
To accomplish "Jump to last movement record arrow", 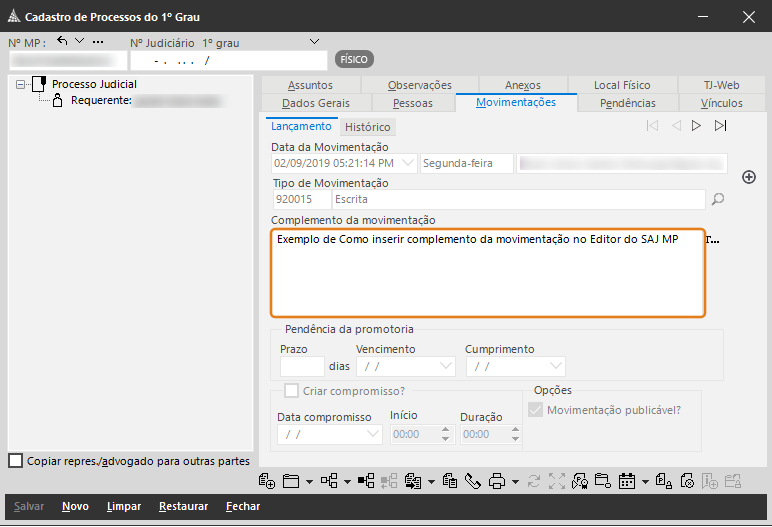I will [x=720, y=126].
